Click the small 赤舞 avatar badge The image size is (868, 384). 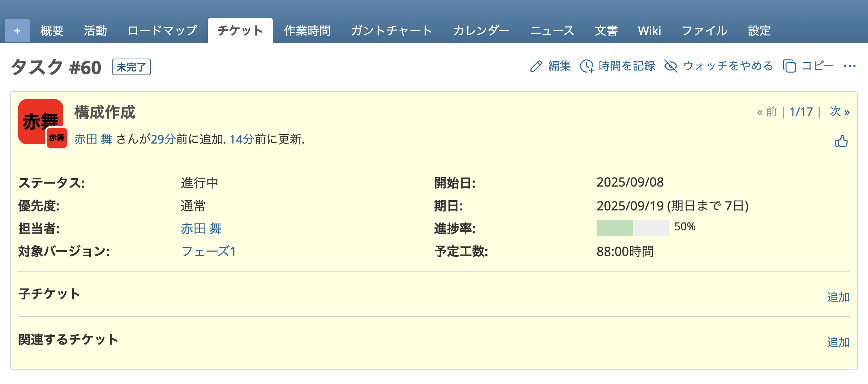[57, 138]
